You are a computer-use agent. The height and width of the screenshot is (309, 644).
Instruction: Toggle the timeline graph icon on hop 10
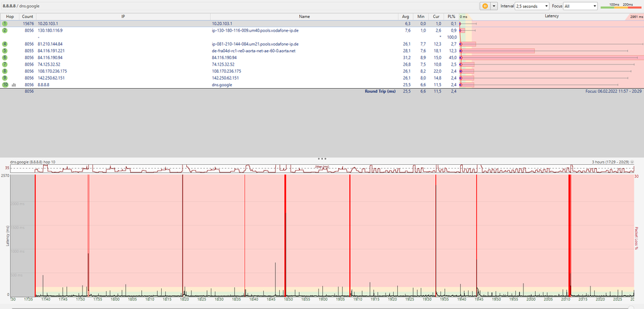14,85
